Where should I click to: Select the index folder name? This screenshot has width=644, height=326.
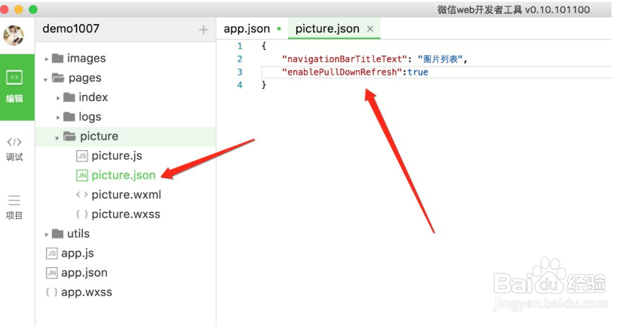(94, 97)
